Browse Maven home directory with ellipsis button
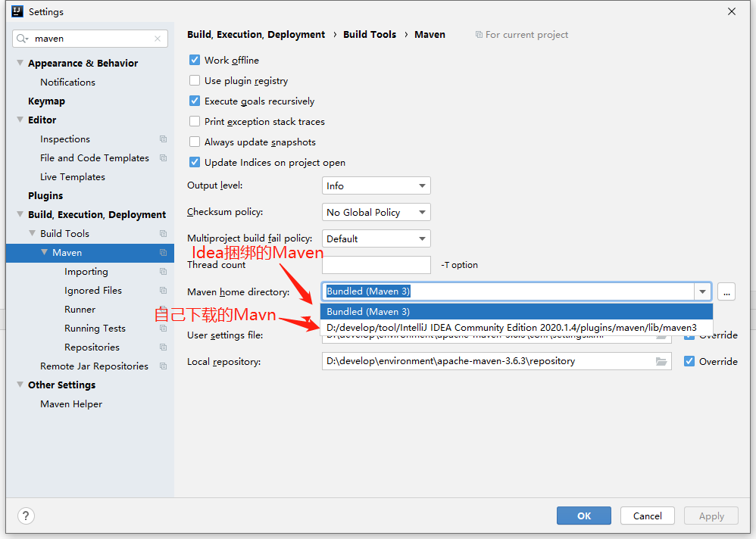756x539 pixels. tap(726, 292)
